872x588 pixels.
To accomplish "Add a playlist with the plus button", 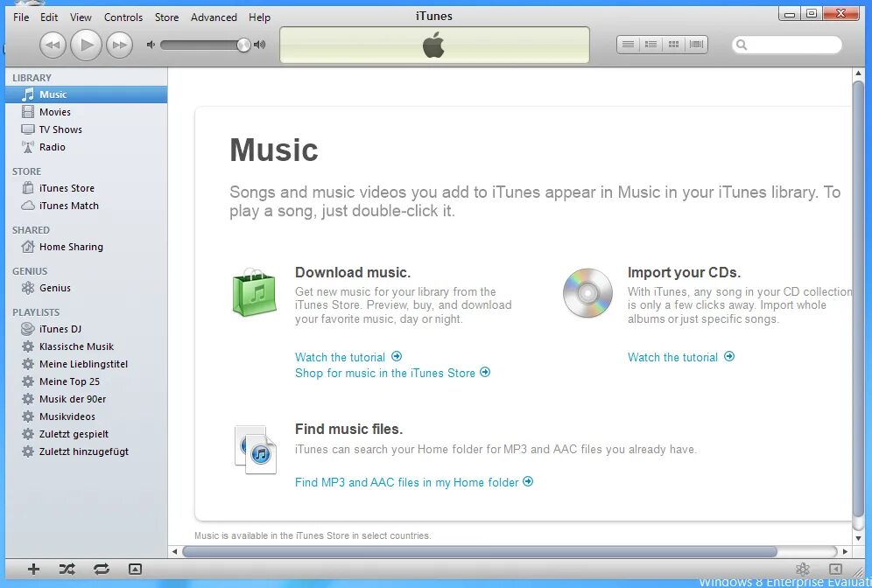I will pyautogui.click(x=33, y=569).
